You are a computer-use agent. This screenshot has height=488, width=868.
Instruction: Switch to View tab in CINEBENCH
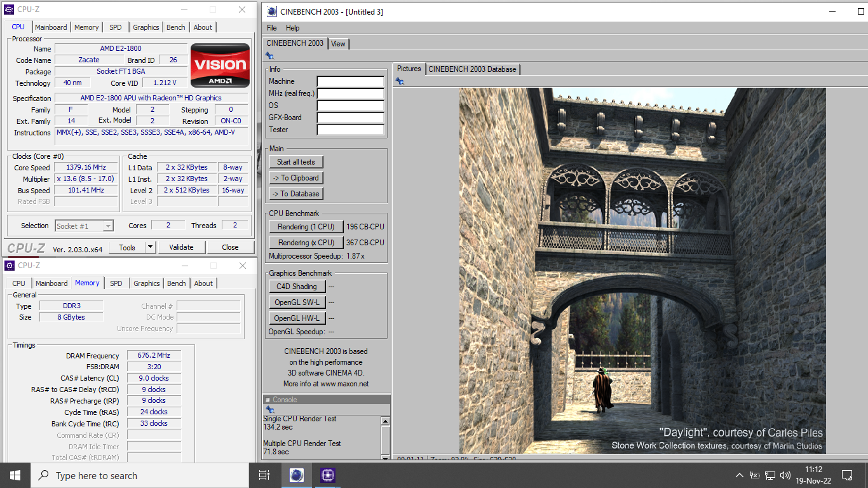tap(338, 44)
